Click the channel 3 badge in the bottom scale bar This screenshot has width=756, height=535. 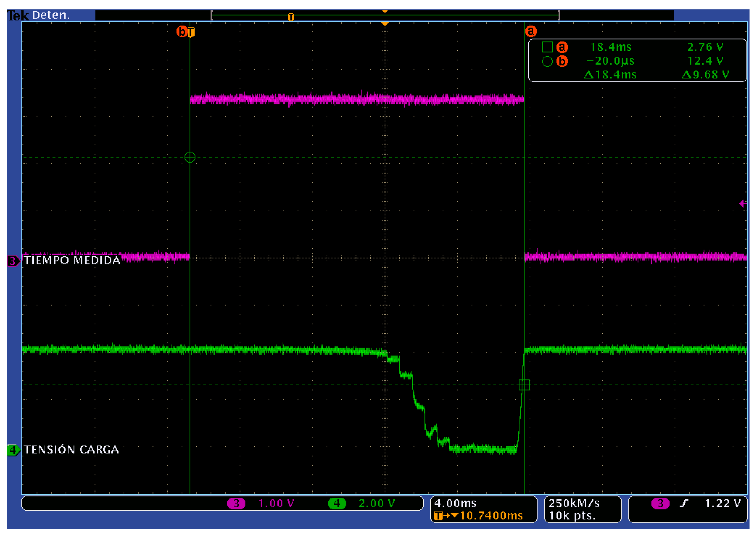pos(236,504)
